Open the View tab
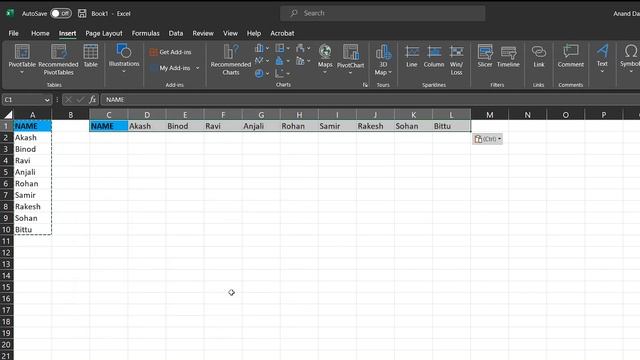This screenshot has height=360, width=640. point(230,33)
